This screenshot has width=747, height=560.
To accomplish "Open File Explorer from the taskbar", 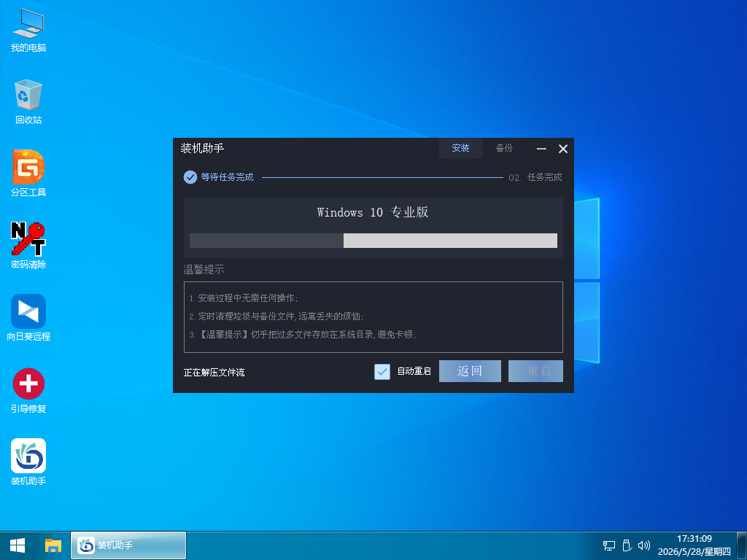I will pos(53,545).
